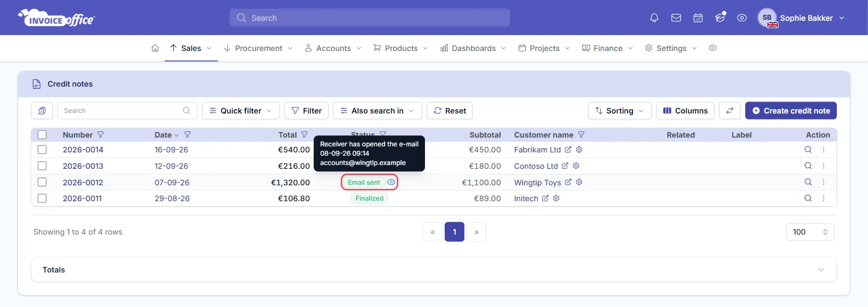The image size is (868, 307).
Task: Preview credit note 2026-0014 with magnifier icon
Action: (808, 150)
